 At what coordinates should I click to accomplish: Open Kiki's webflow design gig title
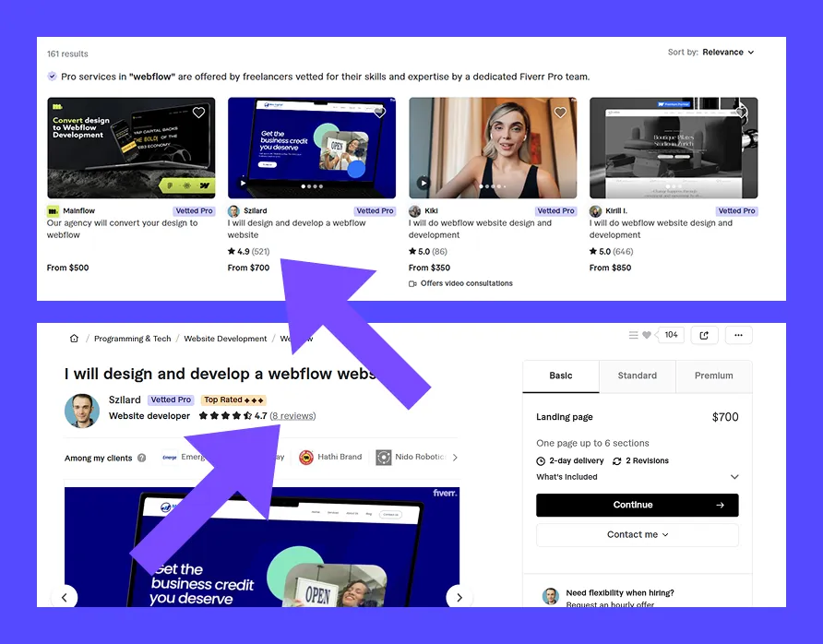481,229
